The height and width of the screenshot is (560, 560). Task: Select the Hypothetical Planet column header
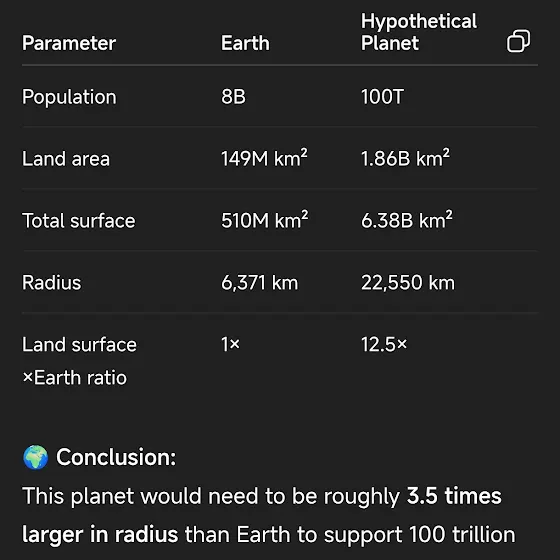click(419, 32)
